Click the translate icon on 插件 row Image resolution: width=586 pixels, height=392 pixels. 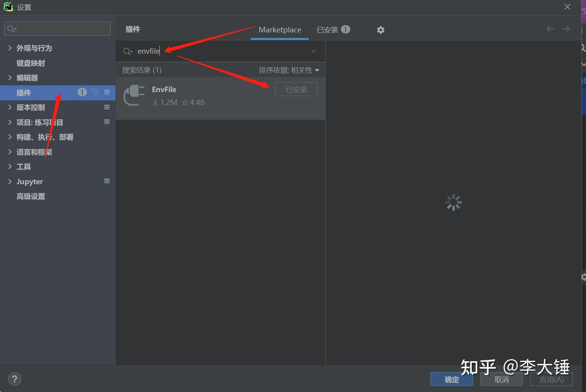95,92
